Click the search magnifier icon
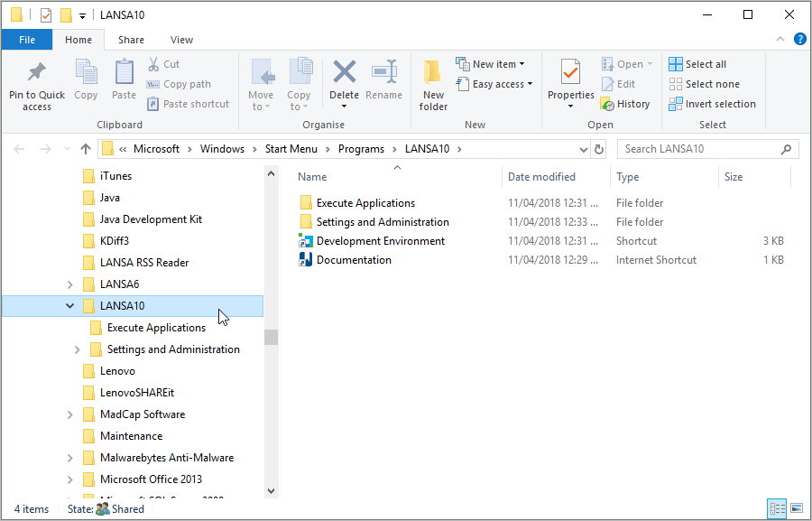Viewport: 812px width, 521px height. tap(786, 149)
